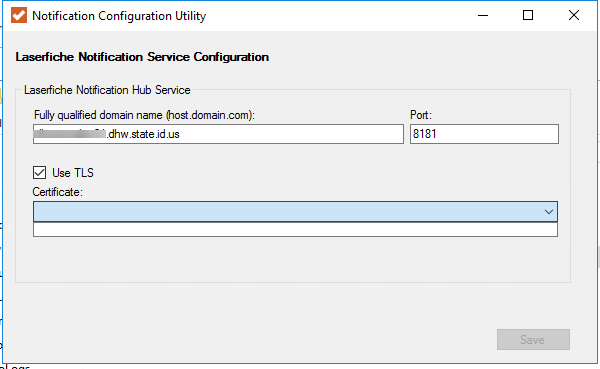Click the Notification Configuration Utility title text

tap(119, 16)
